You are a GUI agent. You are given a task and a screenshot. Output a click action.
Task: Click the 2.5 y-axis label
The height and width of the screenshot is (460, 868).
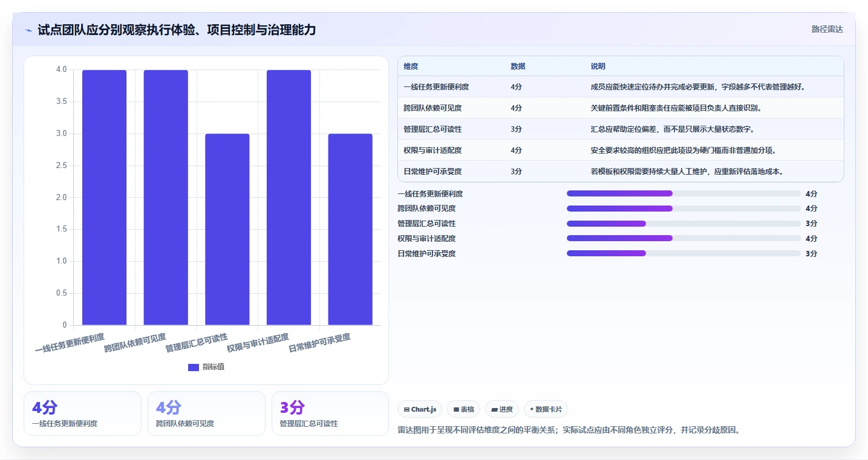click(x=62, y=166)
